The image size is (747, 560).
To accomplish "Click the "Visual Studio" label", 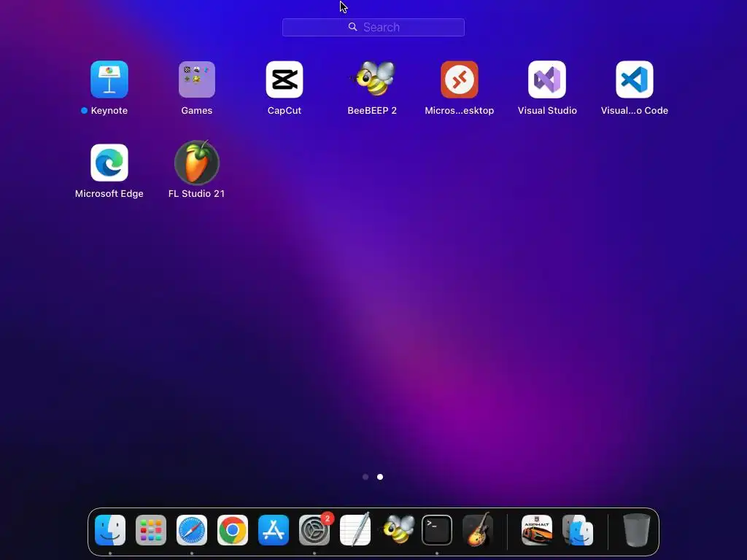I will (x=547, y=111).
